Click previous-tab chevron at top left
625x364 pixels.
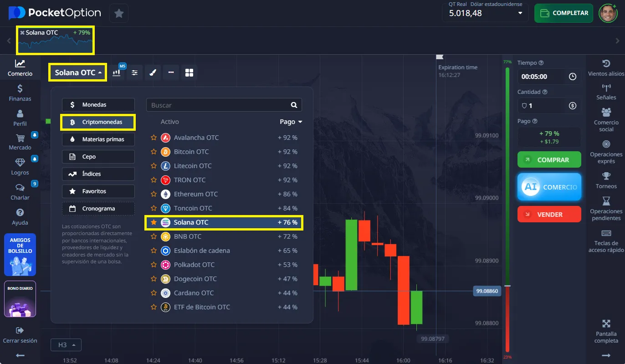pyautogui.click(x=9, y=41)
